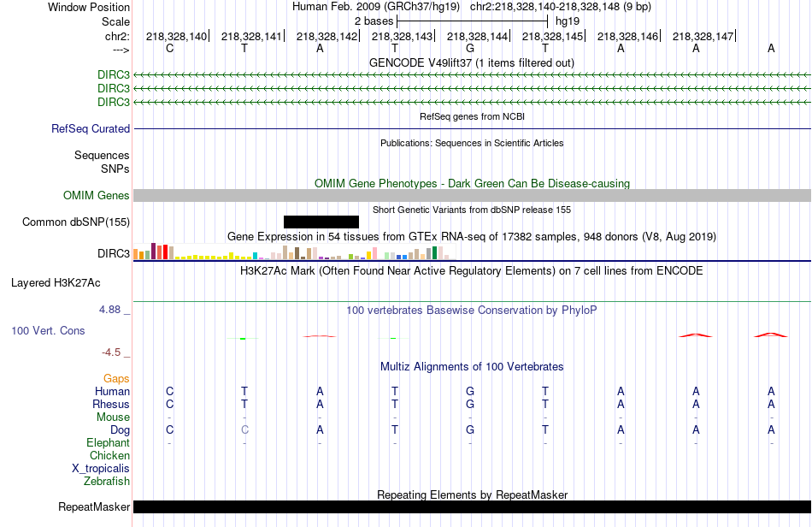Click the black RepeatMasker element bar
The width and height of the screenshot is (812, 527).
click(472, 506)
